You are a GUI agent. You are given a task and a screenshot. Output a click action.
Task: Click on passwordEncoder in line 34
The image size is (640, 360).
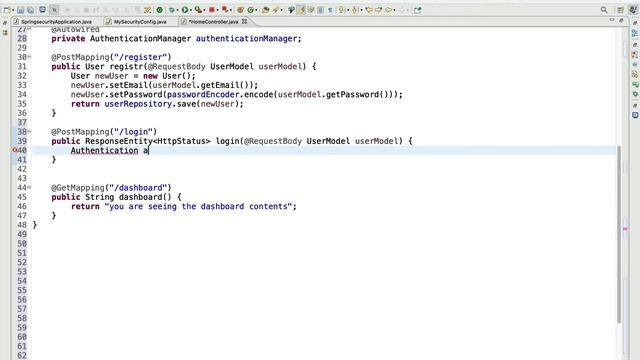click(203, 94)
